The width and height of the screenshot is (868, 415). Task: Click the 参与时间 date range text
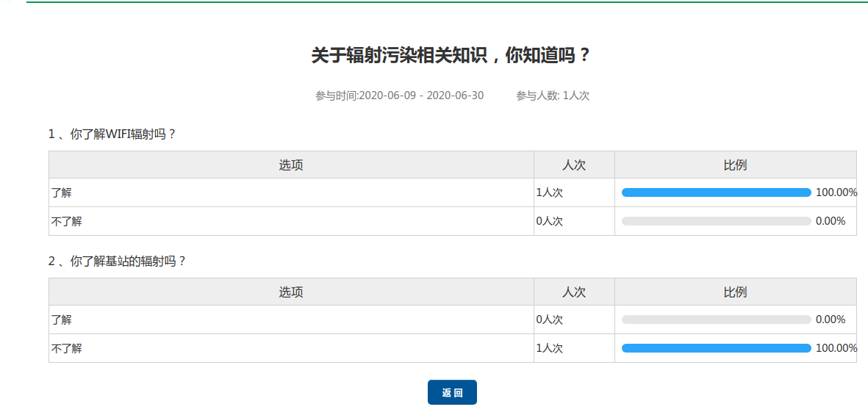click(399, 95)
